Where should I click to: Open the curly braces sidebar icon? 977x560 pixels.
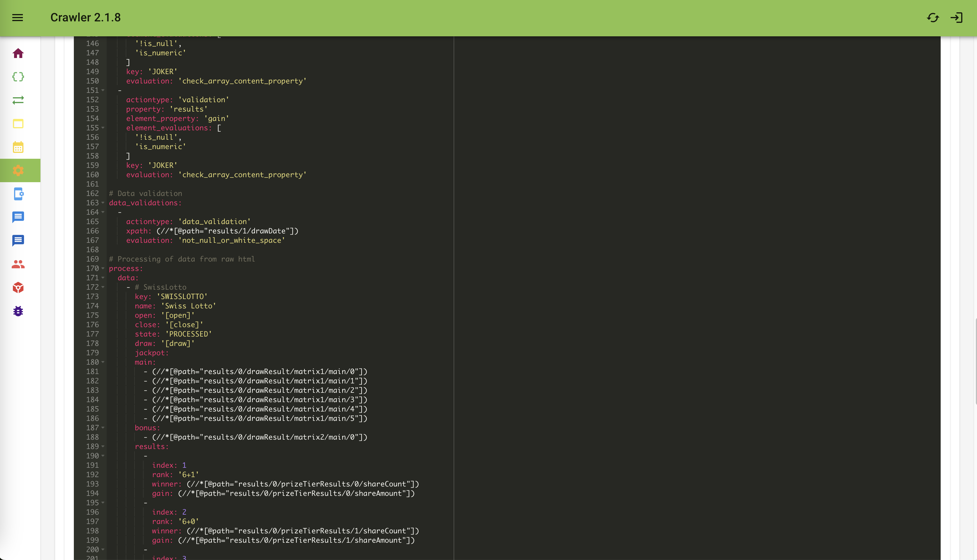(18, 76)
